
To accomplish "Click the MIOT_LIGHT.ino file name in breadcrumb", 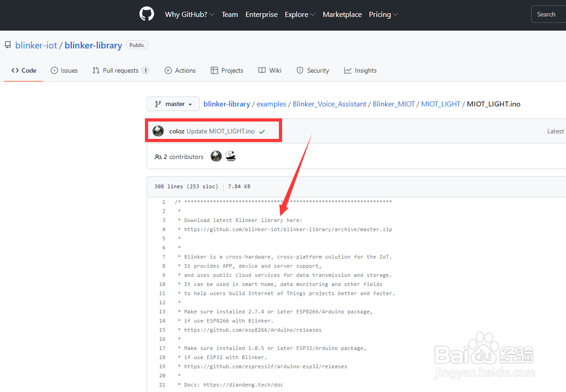I will tap(494, 104).
